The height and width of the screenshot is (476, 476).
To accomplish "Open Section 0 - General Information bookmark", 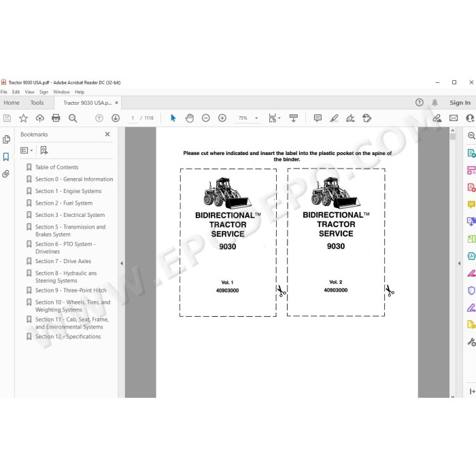I will pyautogui.click(x=73, y=179).
